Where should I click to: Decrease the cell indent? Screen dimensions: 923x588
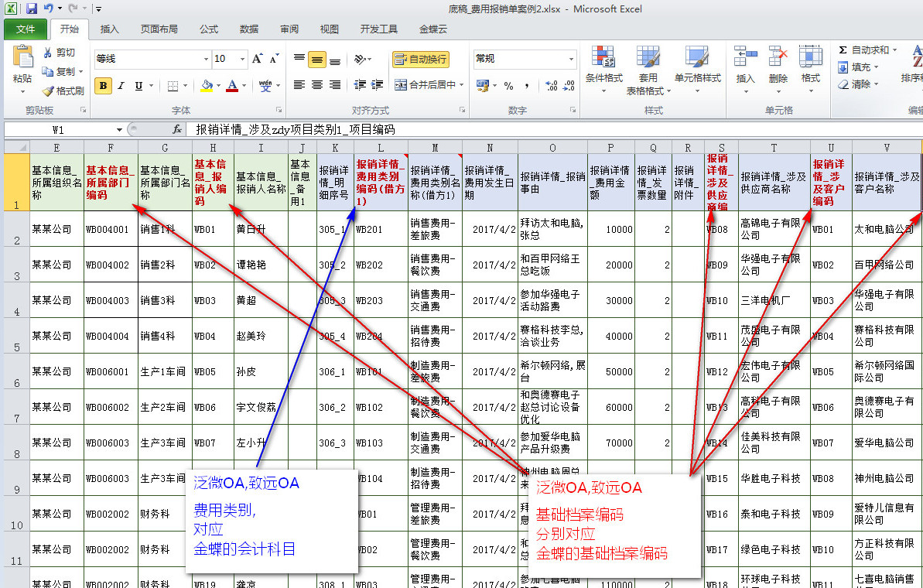point(360,85)
